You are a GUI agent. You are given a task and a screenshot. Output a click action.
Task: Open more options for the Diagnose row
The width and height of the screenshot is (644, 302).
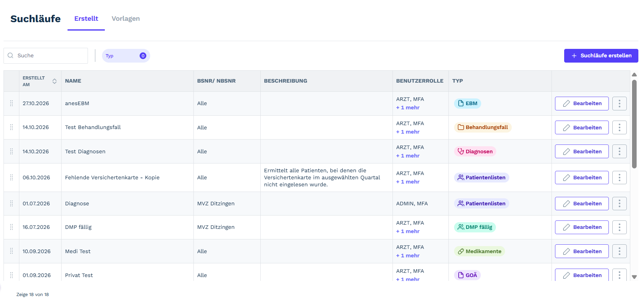[619, 204]
